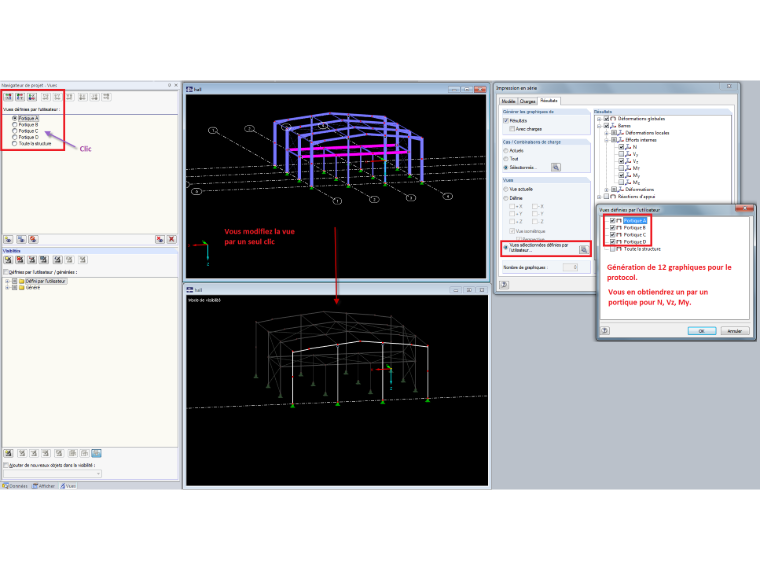Viewport: 760px width, 570px height.
Task: Enable Ajouter de nouveaux objets dans la visibilité
Action: pyautogui.click(x=6, y=465)
